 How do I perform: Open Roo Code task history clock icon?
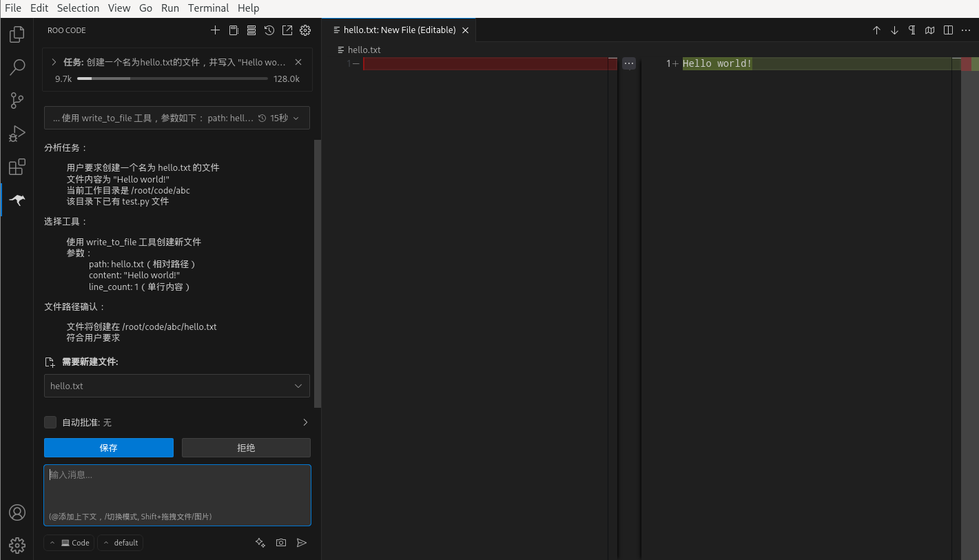click(x=269, y=30)
